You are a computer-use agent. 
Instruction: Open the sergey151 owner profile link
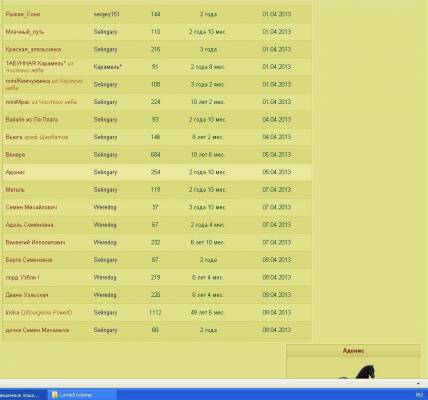click(x=106, y=14)
